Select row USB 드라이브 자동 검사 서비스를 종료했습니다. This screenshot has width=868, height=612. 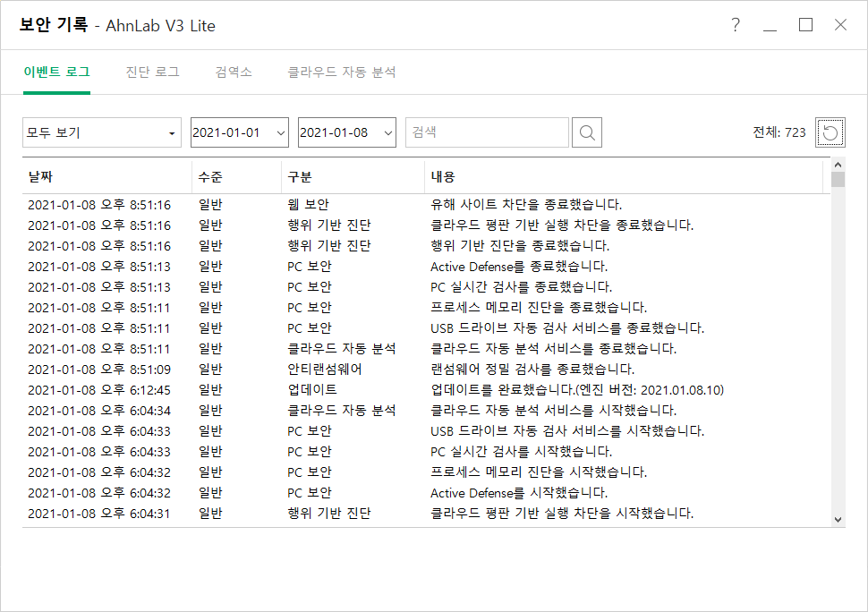click(x=426, y=328)
